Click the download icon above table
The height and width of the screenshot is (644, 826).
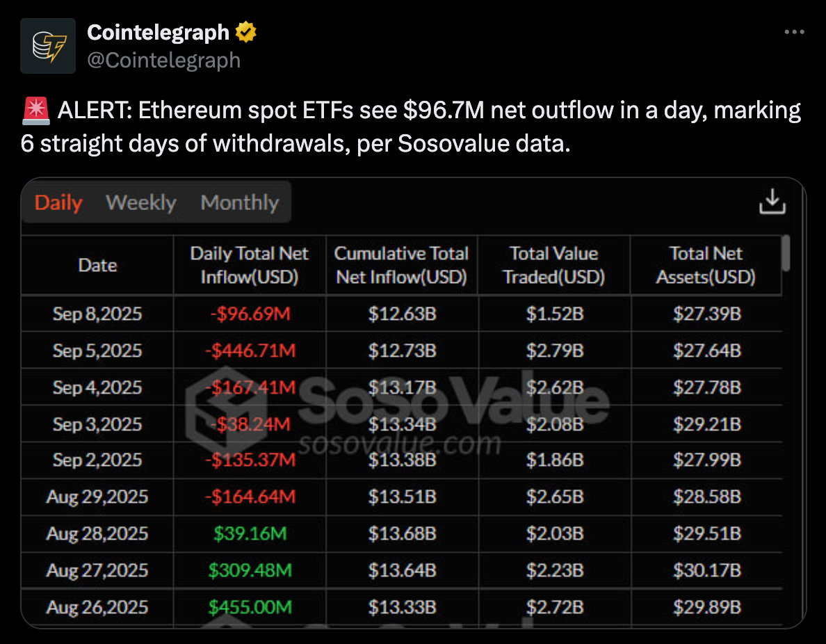pos(772,201)
